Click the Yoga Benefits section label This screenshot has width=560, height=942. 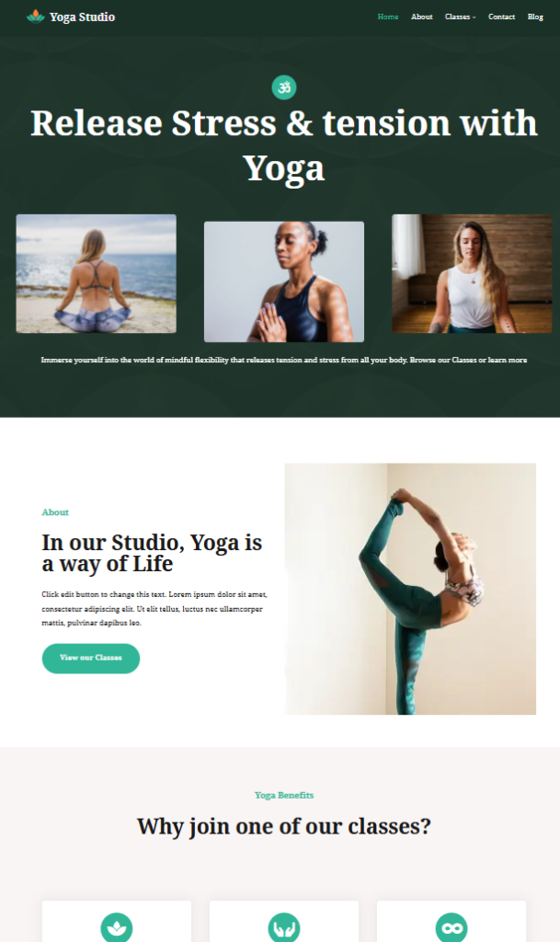click(x=284, y=795)
